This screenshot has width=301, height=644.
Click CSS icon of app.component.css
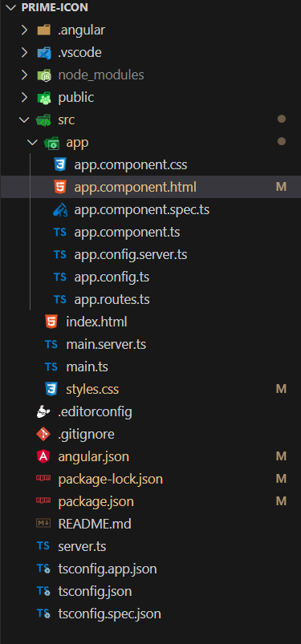pos(60,165)
